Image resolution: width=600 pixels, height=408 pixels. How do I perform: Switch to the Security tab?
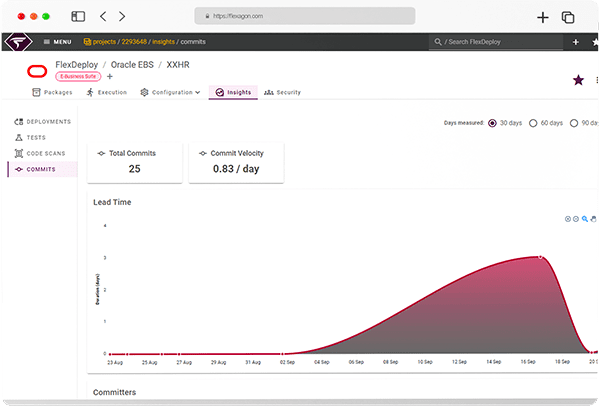[282, 92]
